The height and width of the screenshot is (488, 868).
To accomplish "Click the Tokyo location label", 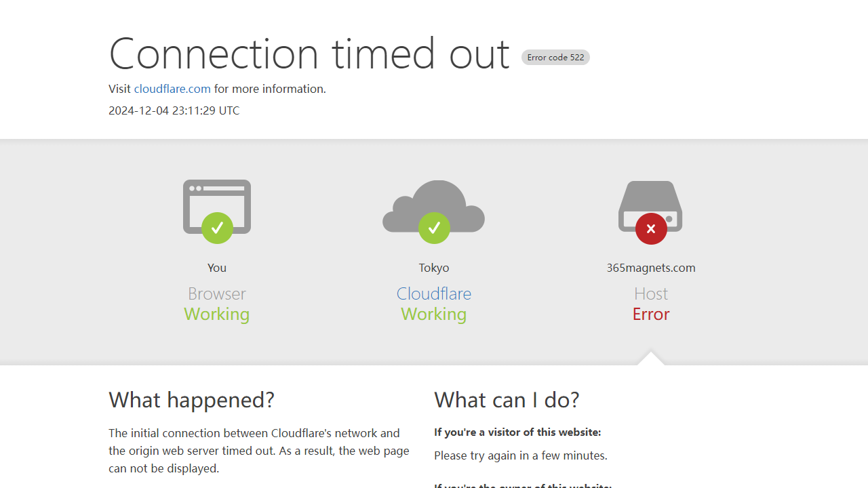I will point(434,268).
